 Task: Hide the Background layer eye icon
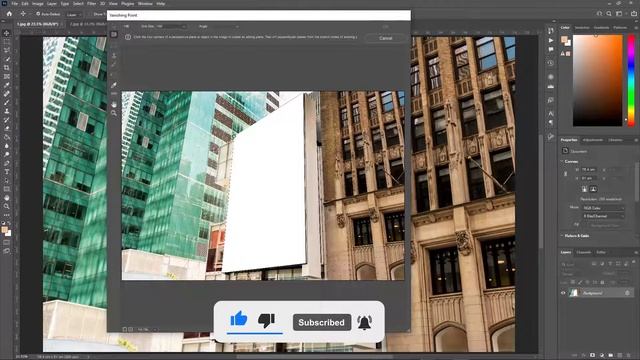pos(563,293)
